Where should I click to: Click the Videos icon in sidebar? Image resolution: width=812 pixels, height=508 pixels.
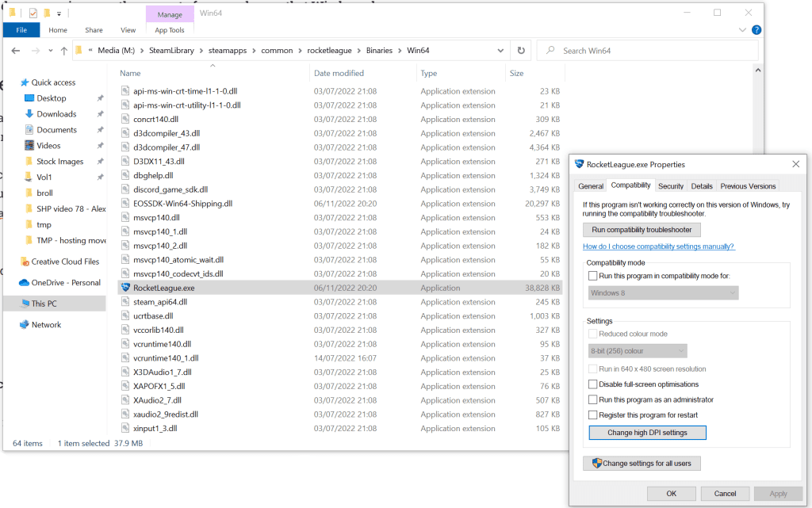pos(29,145)
